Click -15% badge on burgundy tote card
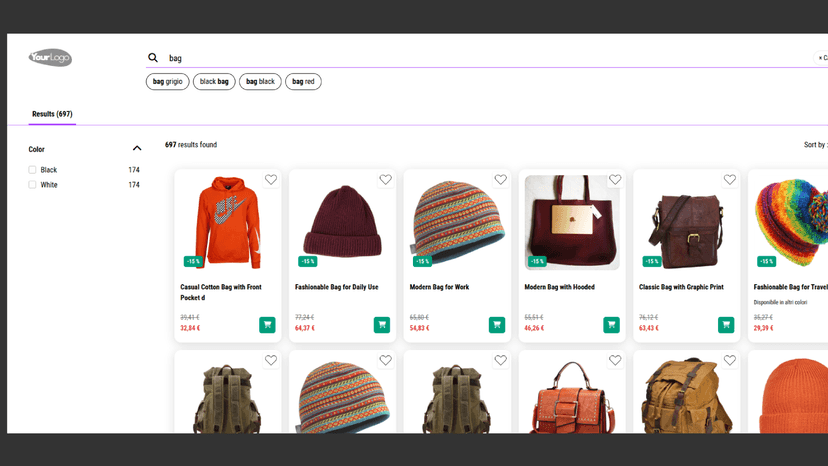Image resolution: width=828 pixels, height=466 pixels. (x=537, y=261)
